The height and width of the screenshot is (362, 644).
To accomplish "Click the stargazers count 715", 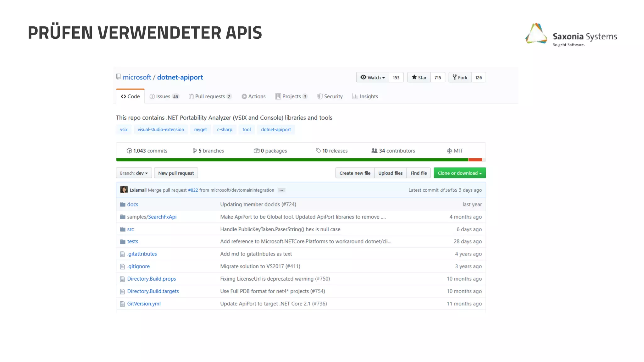I will pos(438,77).
